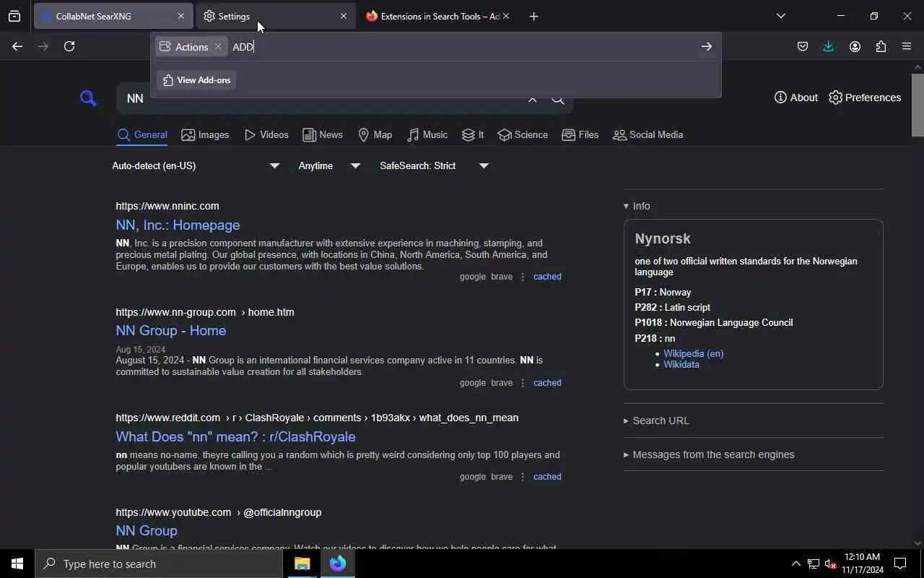The width and height of the screenshot is (924, 578).
Task: Open cached link for NN, Inc. result
Action: coord(547,277)
